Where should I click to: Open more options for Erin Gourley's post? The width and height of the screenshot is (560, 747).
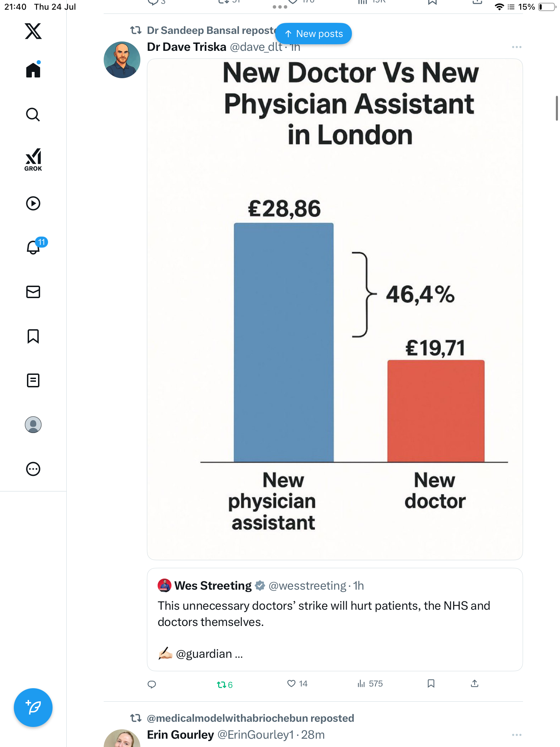pos(517,735)
